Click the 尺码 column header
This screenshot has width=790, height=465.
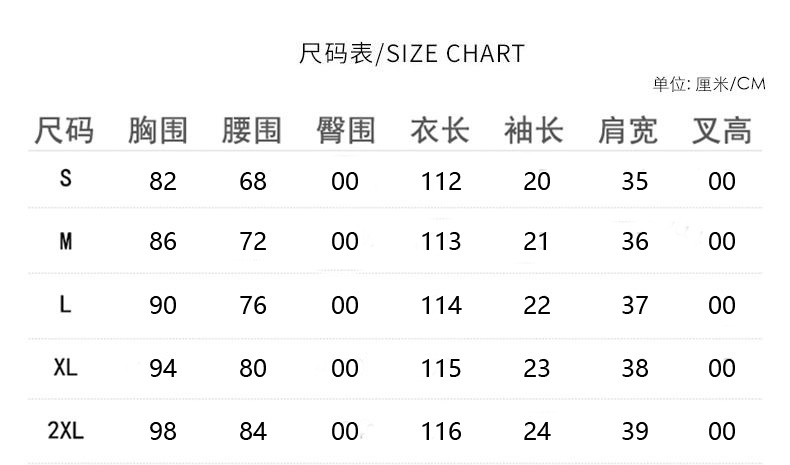[65, 131]
